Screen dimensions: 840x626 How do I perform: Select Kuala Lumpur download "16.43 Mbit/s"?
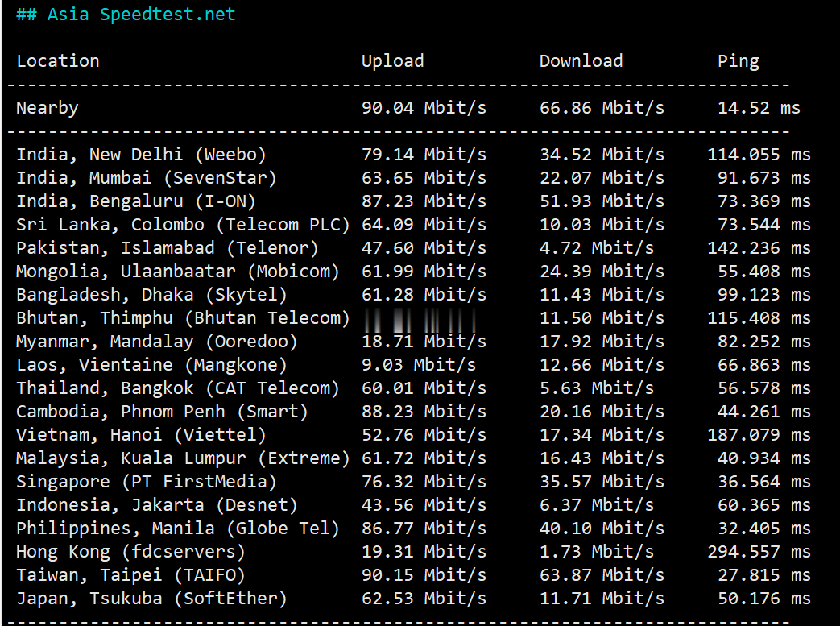click(x=602, y=458)
